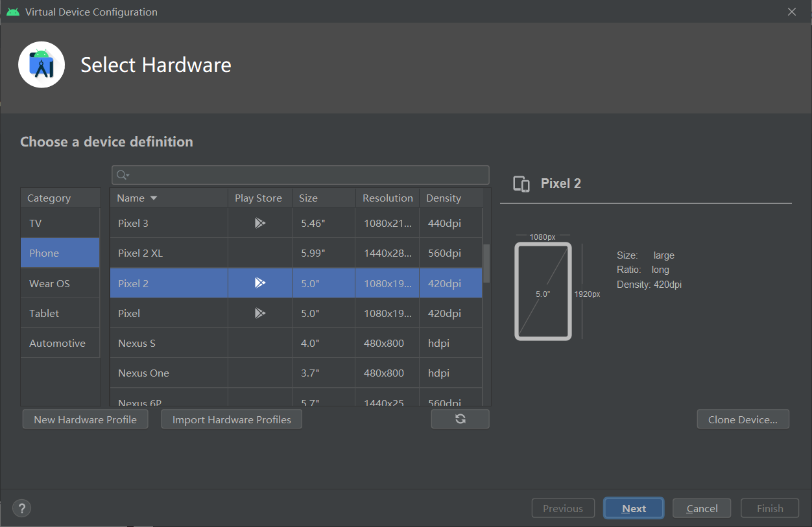Clone the Pixel 2 device
Screen dimensions: 812x527
click(x=743, y=419)
